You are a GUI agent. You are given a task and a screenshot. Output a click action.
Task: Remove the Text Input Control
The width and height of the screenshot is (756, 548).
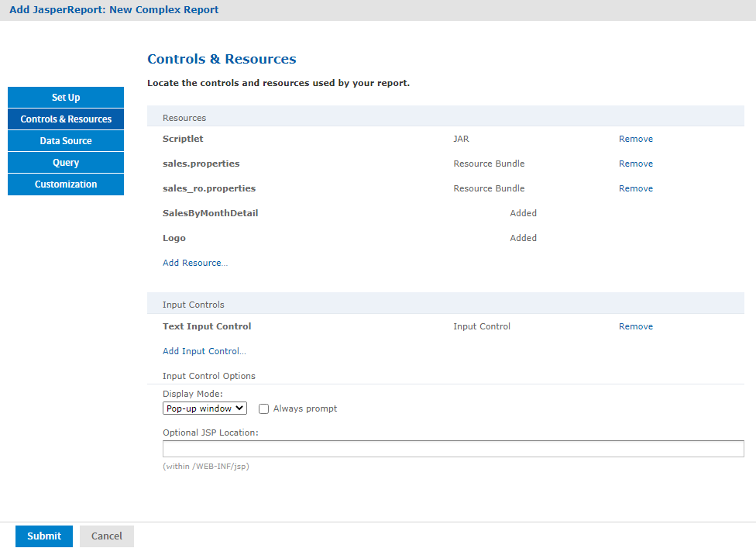pyautogui.click(x=635, y=326)
